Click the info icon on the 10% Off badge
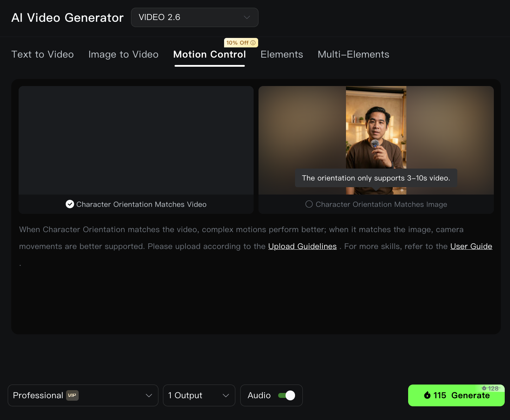The height and width of the screenshot is (420, 510). [x=253, y=42]
